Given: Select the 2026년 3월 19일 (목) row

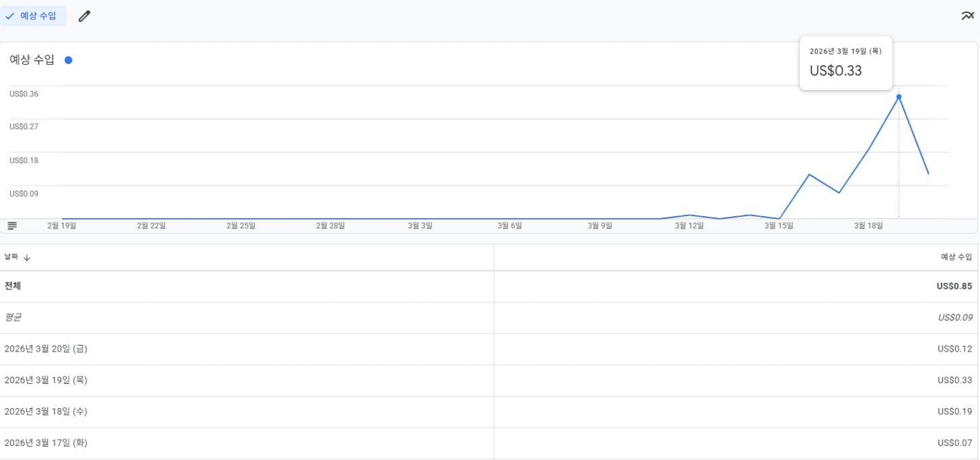Looking at the screenshot, I should click(46, 380).
